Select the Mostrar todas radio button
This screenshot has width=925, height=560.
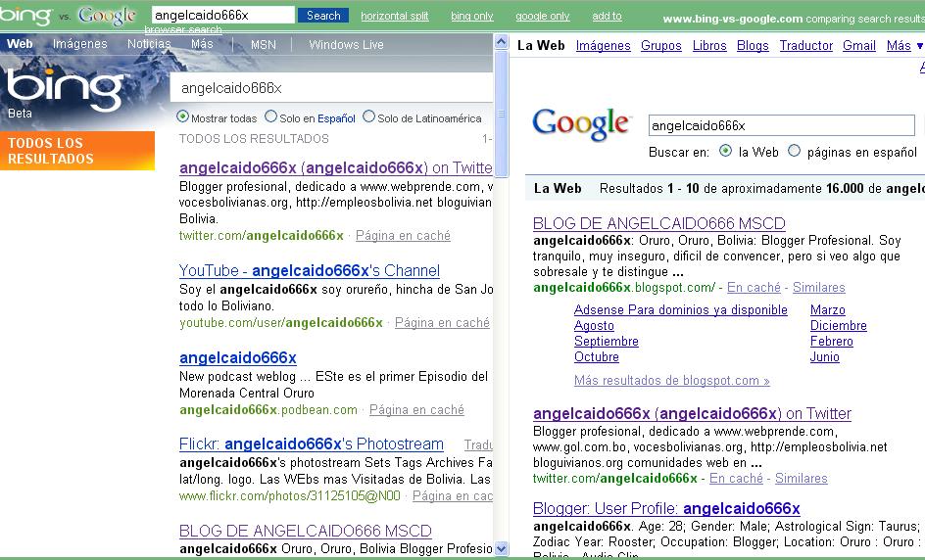(183, 117)
